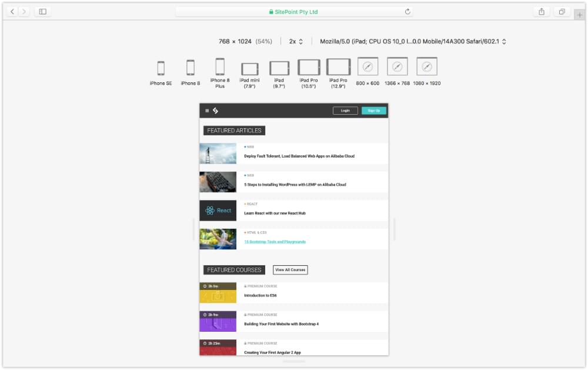Image resolution: width=588 pixels, height=370 pixels.
Task: Click the bottom resize handle of viewport
Action: click(x=294, y=361)
